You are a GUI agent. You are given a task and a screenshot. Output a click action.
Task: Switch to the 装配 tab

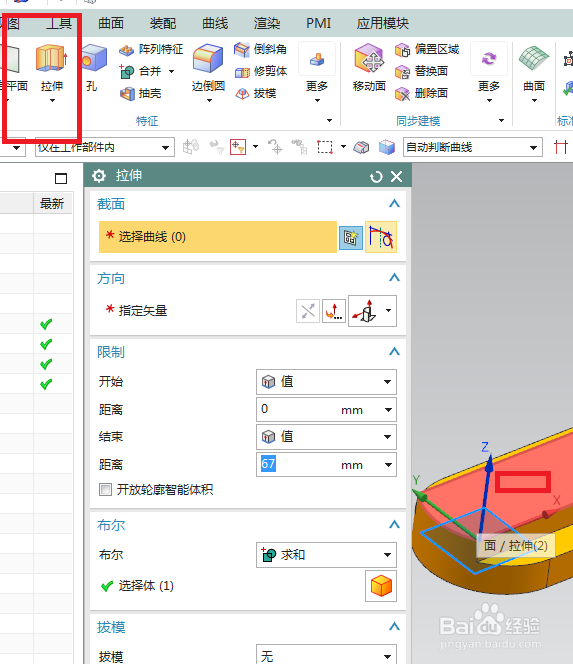coord(163,23)
